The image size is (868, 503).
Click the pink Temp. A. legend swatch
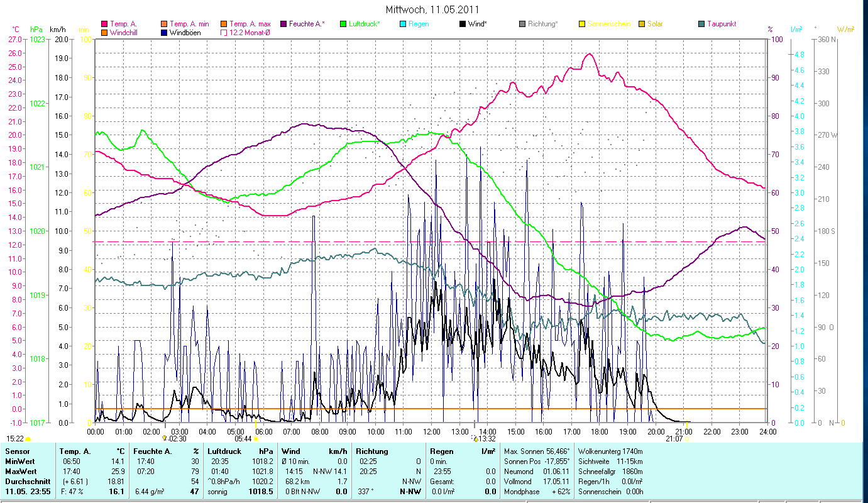104,24
